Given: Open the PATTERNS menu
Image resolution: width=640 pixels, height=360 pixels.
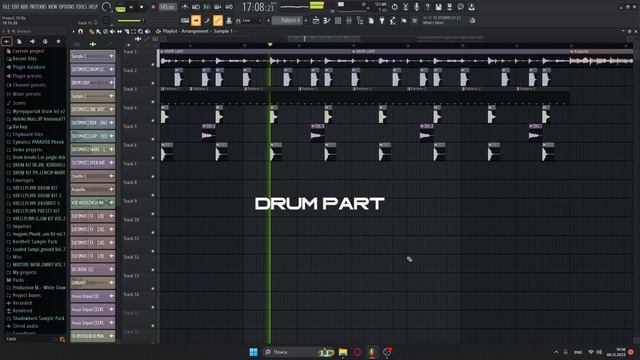Looking at the screenshot, I should (38, 7).
